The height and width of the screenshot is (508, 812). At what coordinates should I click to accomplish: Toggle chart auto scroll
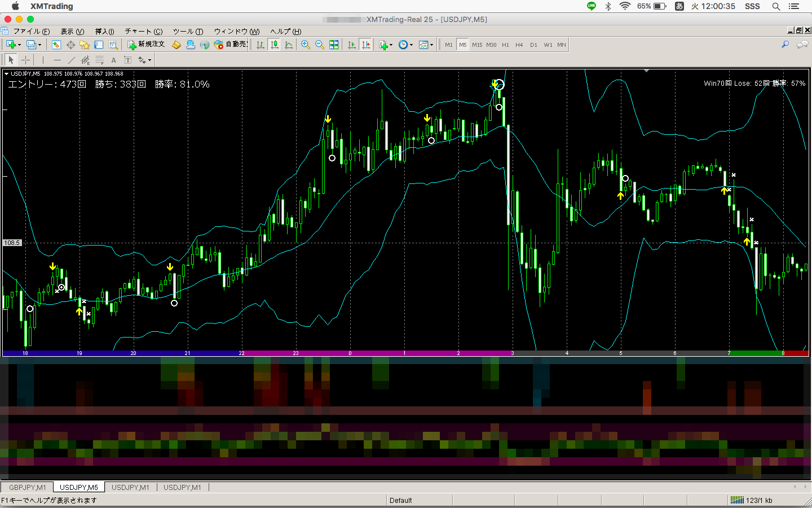click(352, 45)
